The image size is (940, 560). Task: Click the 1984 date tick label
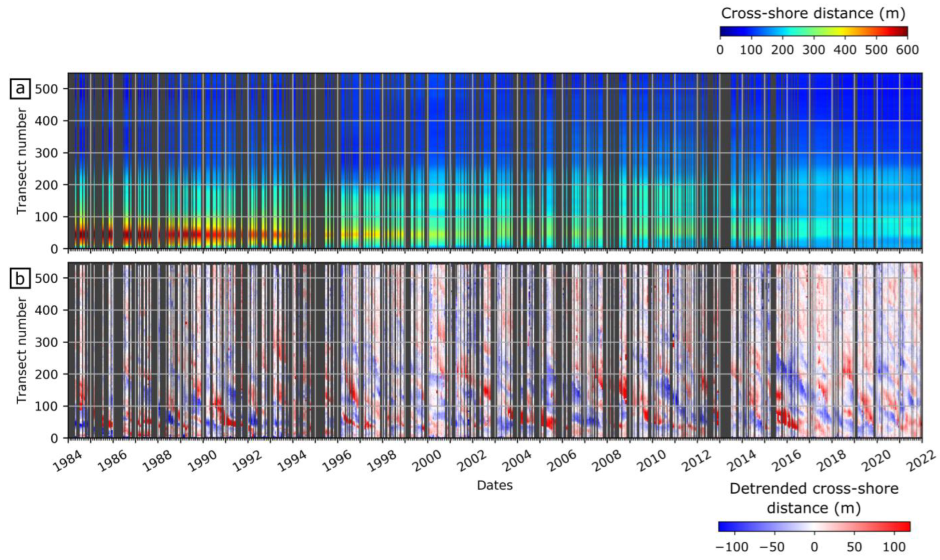pyautogui.click(x=67, y=462)
